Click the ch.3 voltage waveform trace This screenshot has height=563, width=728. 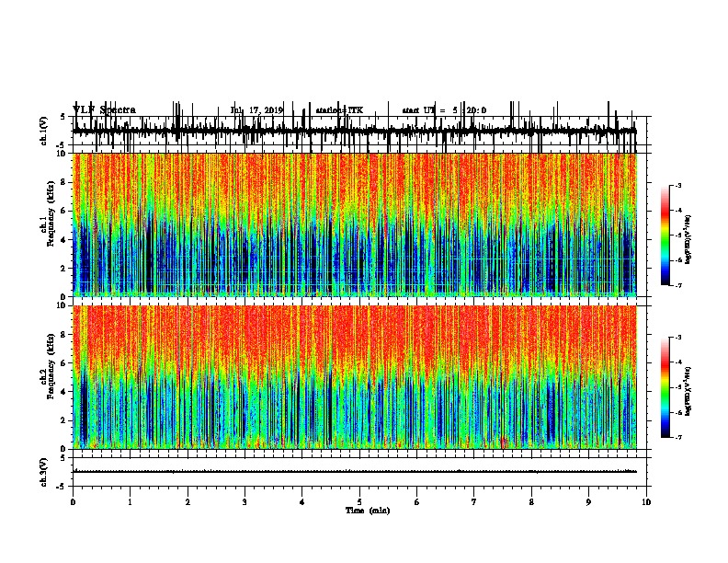click(354, 472)
